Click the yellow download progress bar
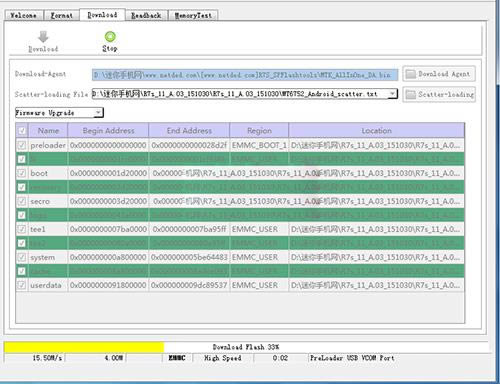This screenshot has width=500, height=384. (84, 347)
